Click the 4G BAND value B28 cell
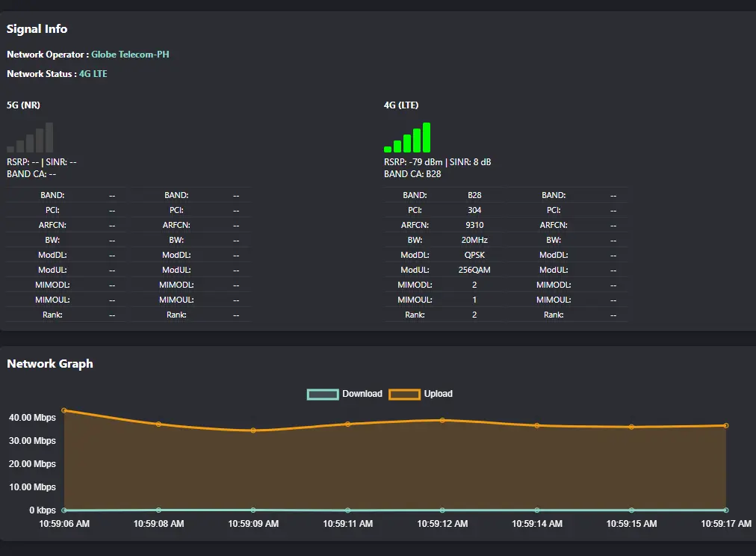The image size is (756, 556). pyautogui.click(x=474, y=195)
